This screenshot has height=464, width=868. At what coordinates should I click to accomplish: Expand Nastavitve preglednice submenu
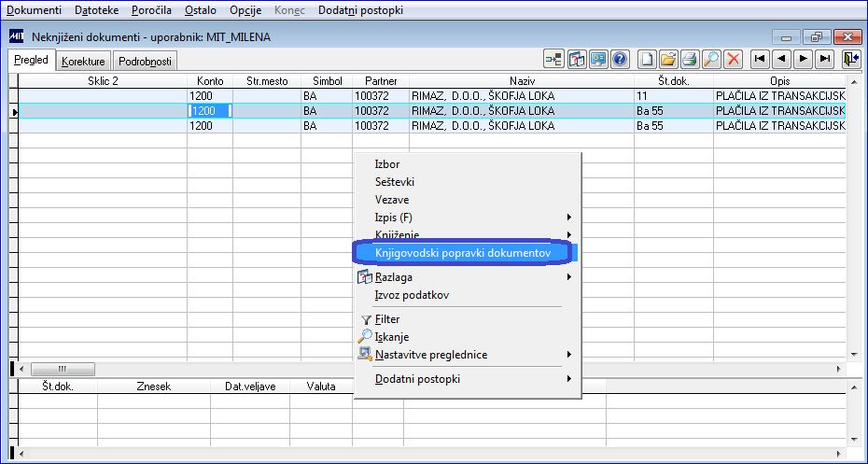(x=468, y=355)
